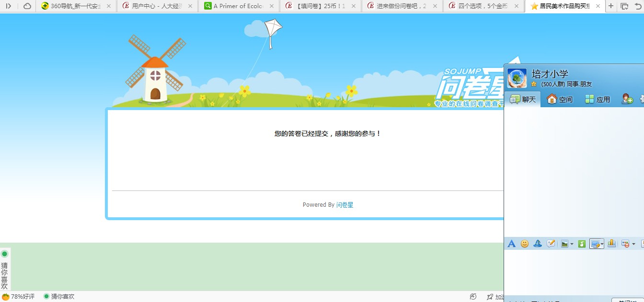Open the smiley emoticon picker

525,244
